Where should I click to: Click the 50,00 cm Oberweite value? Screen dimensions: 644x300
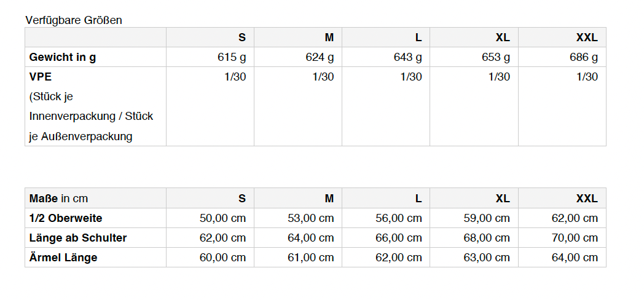point(222,218)
